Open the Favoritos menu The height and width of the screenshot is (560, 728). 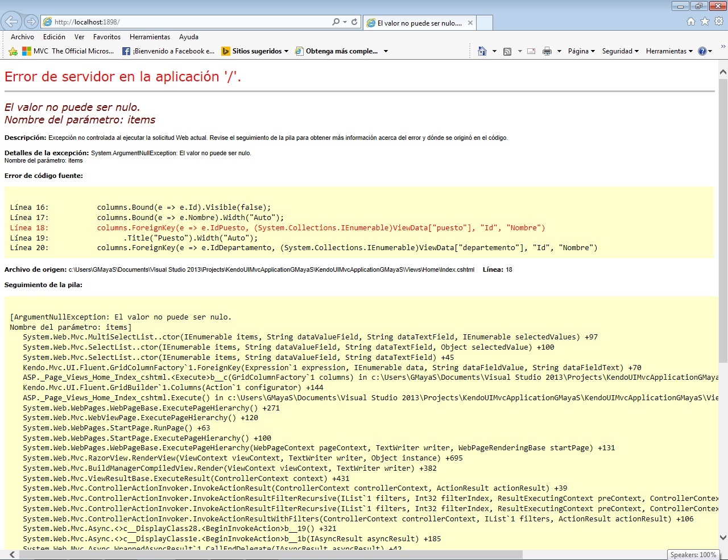(x=107, y=37)
